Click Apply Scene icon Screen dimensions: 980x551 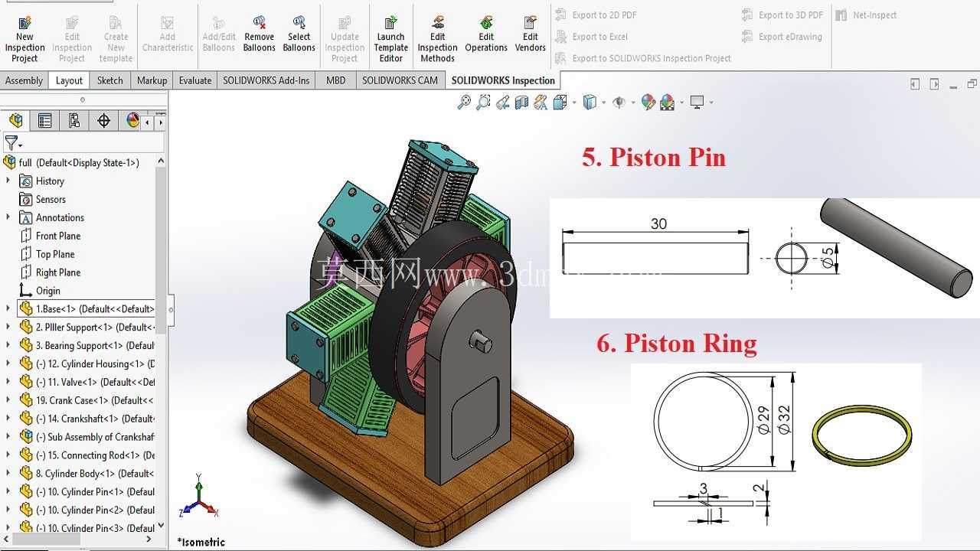pyautogui.click(x=667, y=102)
